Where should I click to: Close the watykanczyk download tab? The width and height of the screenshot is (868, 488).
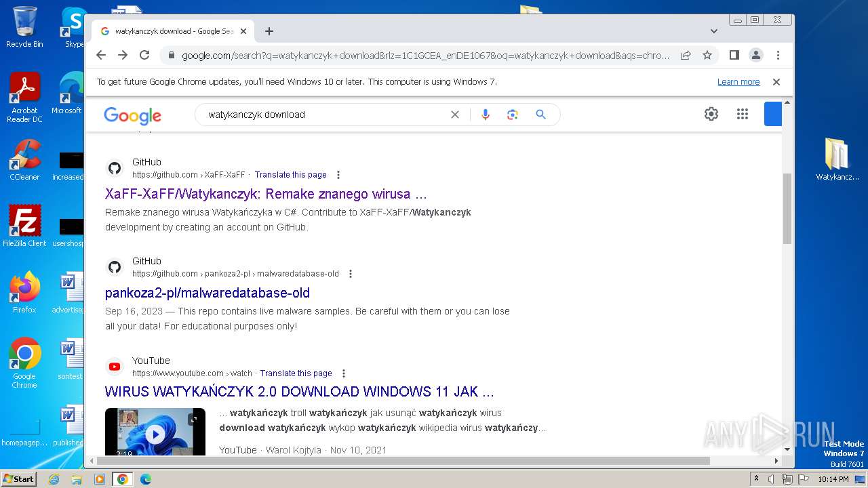click(x=243, y=31)
